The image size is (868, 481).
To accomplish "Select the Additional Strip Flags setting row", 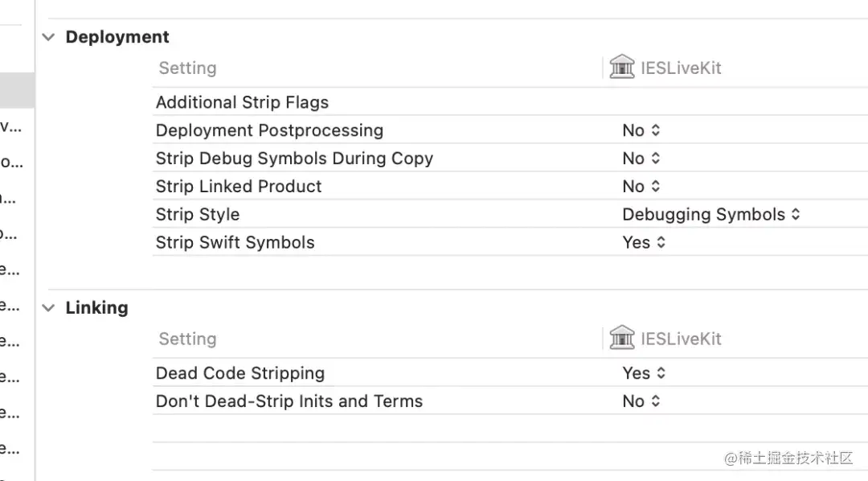I will 510,102.
